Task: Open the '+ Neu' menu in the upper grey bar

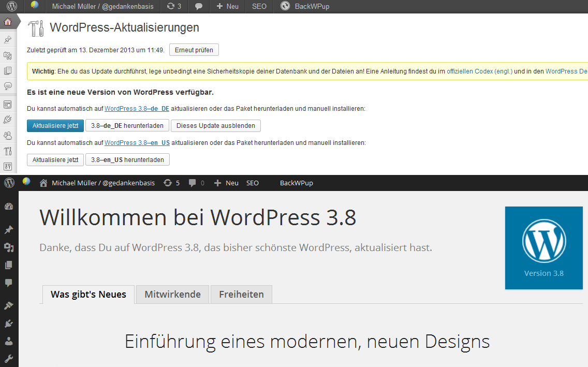Action: pyautogui.click(x=227, y=6)
